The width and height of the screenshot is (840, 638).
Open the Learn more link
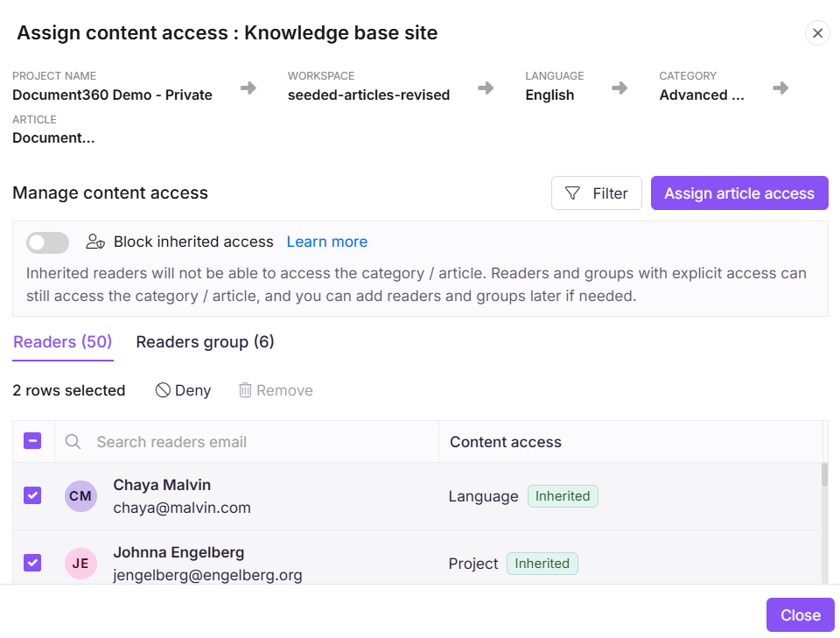click(x=326, y=242)
